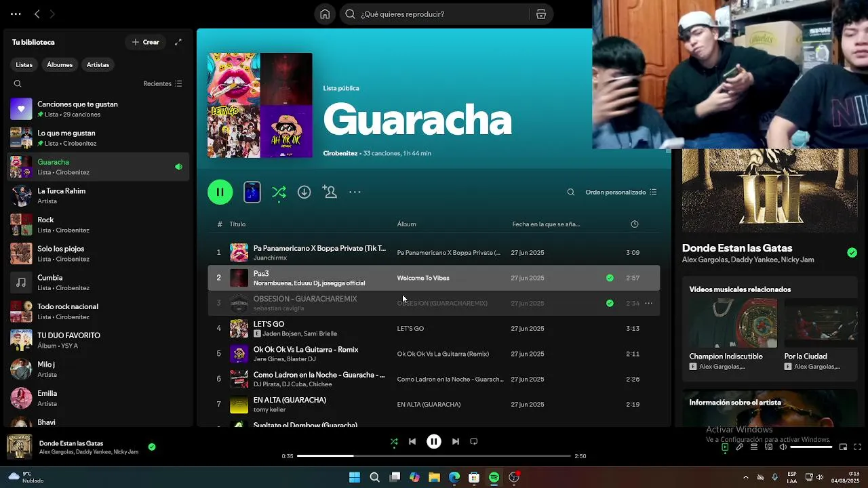The width and height of the screenshot is (868, 488).
Task: Toggle Now Playing view in bottom bar
Action: pyautogui.click(x=725, y=447)
